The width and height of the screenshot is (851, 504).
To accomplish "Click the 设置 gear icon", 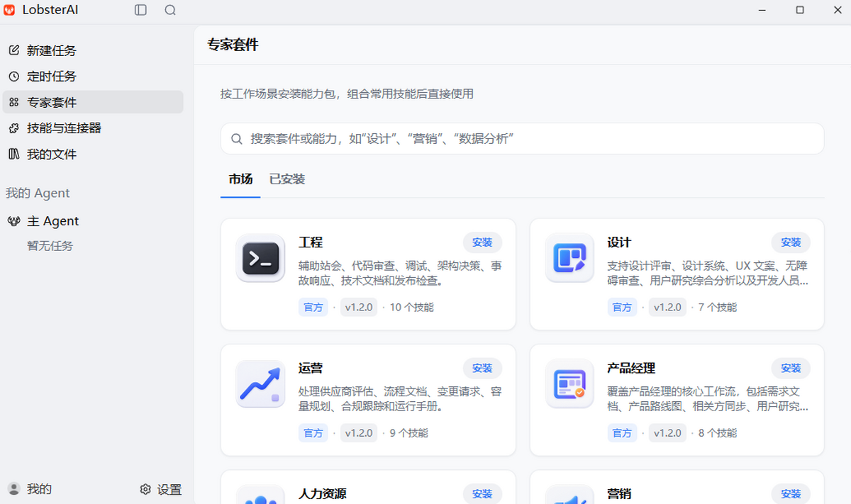I will 145,489.
